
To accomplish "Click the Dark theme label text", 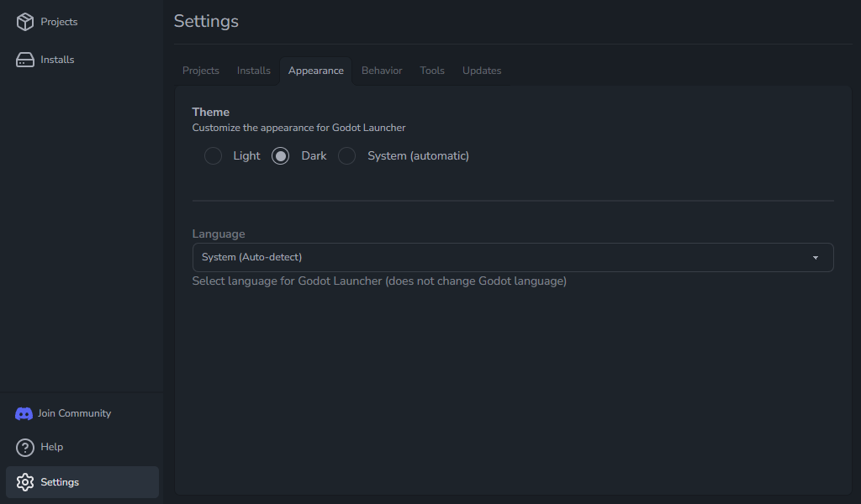I will (x=314, y=155).
